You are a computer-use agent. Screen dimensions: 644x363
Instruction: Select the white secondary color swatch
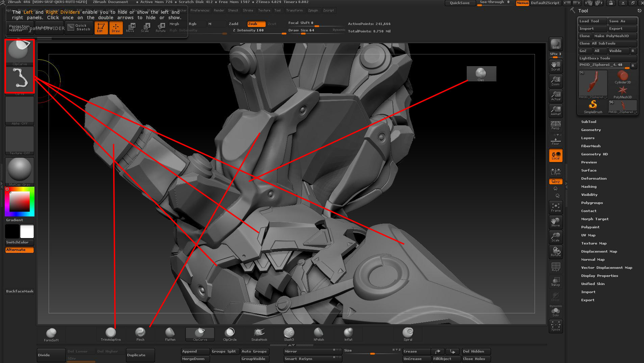point(27,232)
